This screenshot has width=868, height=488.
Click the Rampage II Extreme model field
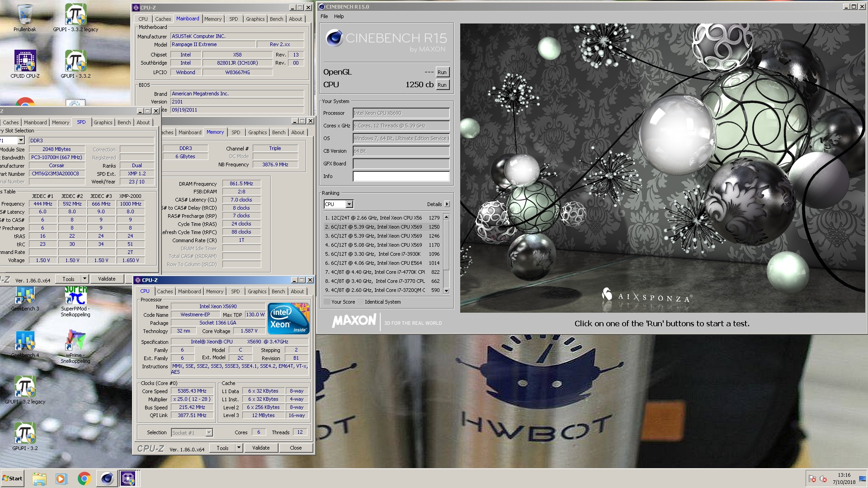(x=213, y=44)
